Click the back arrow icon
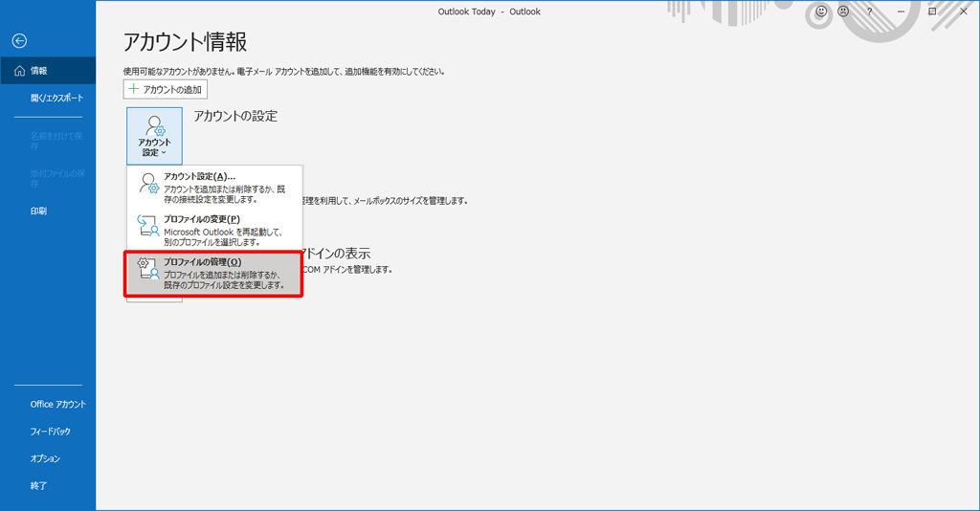 (x=19, y=40)
